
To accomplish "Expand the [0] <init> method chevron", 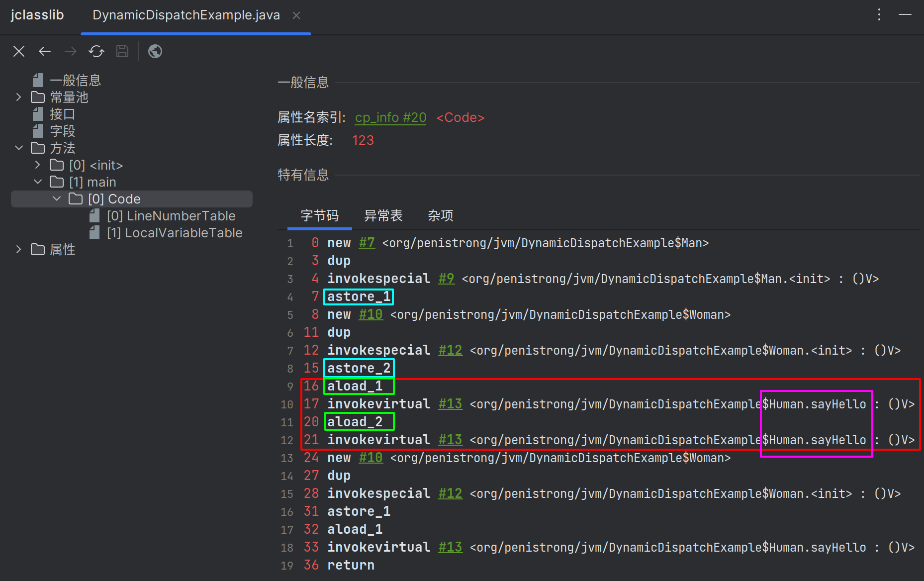I will pyautogui.click(x=38, y=165).
